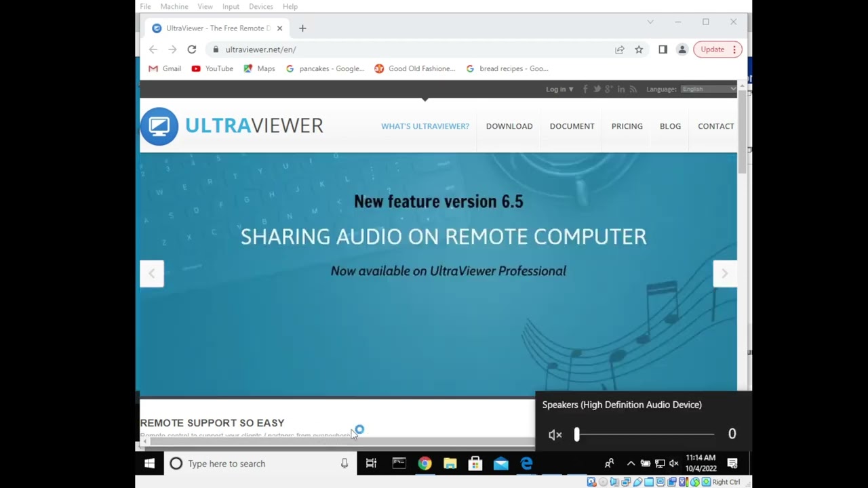Open the VirtualBox Devices menu
This screenshot has height=488, width=868.
[x=261, y=6]
